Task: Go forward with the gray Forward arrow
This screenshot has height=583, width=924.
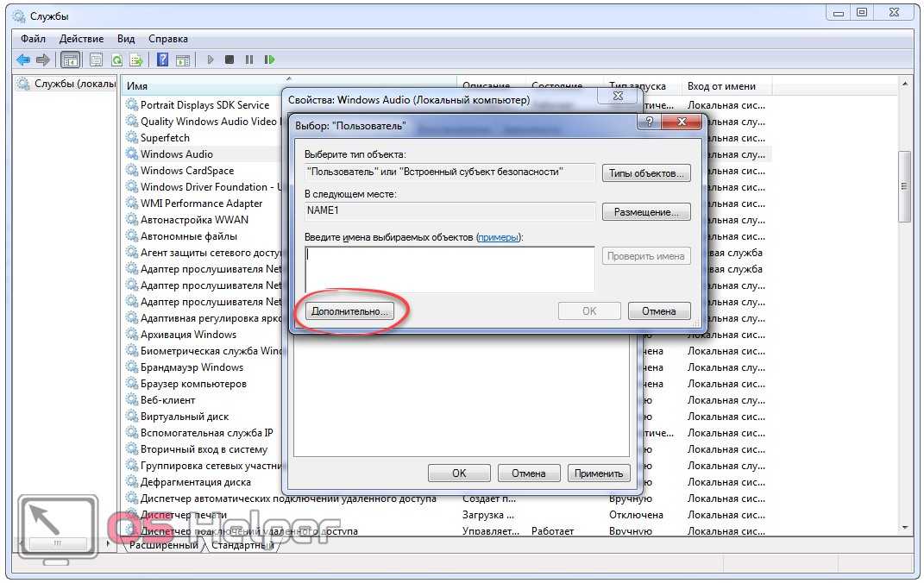Action: point(42,60)
